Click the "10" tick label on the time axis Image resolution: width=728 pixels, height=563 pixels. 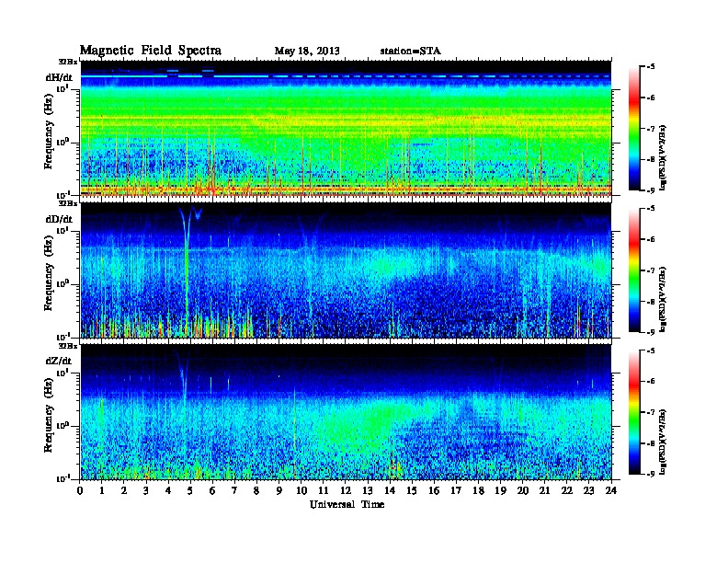[x=301, y=490]
